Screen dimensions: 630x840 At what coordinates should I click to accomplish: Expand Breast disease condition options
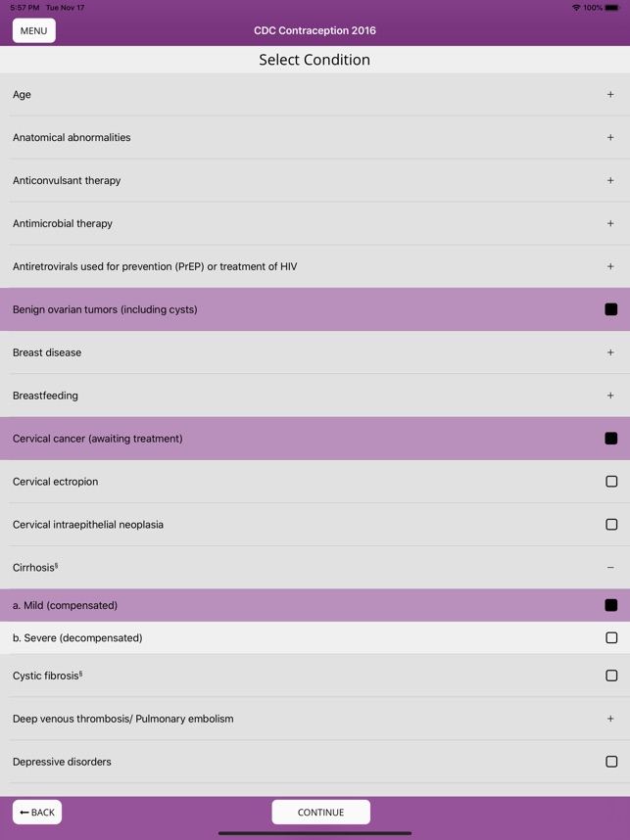(x=608, y=352)
